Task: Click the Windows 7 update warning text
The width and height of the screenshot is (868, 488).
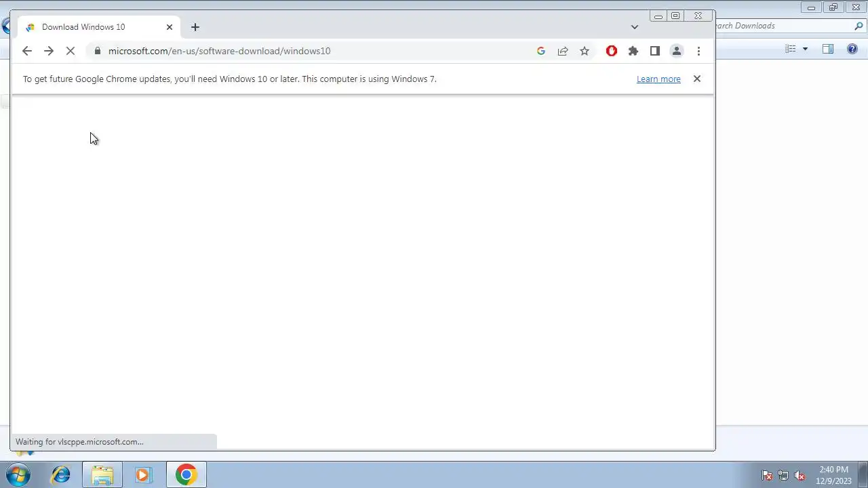Action: (230, 79)
